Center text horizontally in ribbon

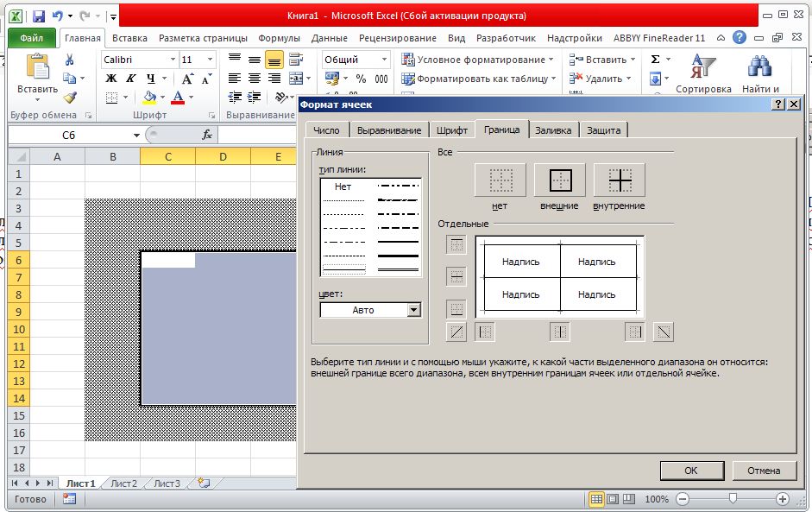point(255,79)
